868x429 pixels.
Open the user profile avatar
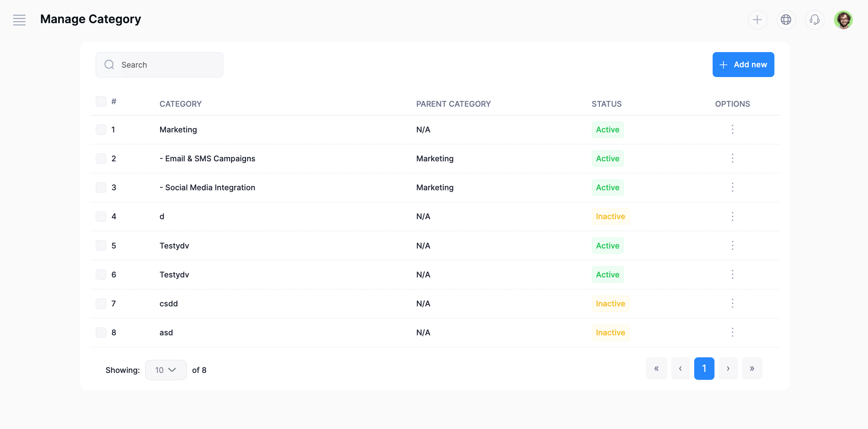[843, 20]
